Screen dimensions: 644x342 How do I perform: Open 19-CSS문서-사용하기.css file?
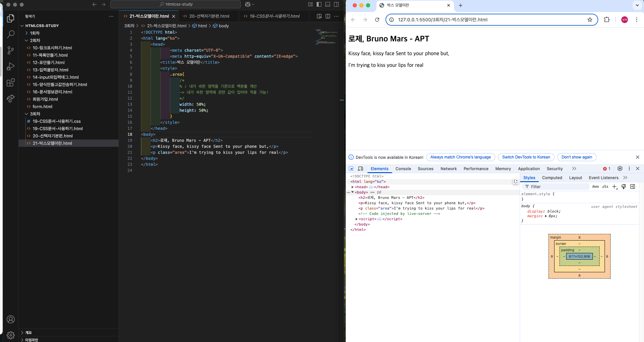pos(56,121)
